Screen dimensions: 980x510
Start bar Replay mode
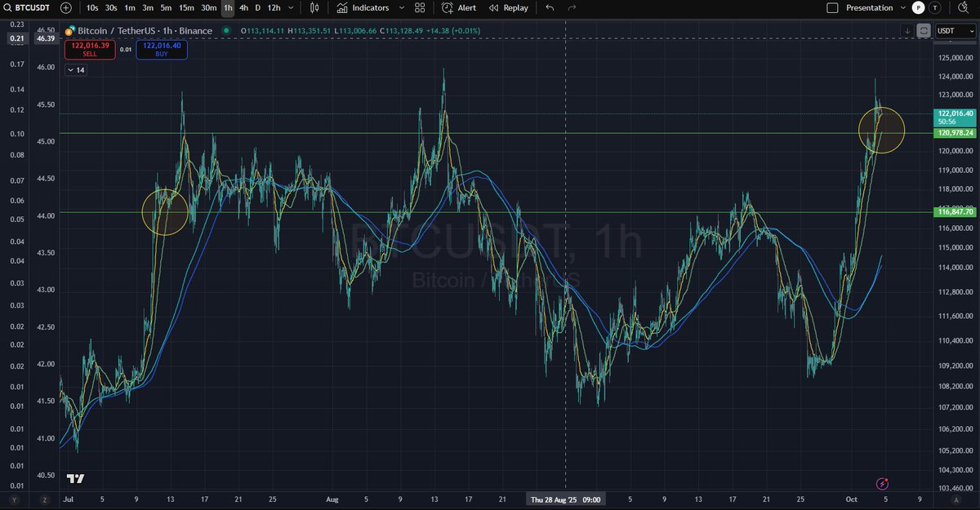(x=508, y=8)
